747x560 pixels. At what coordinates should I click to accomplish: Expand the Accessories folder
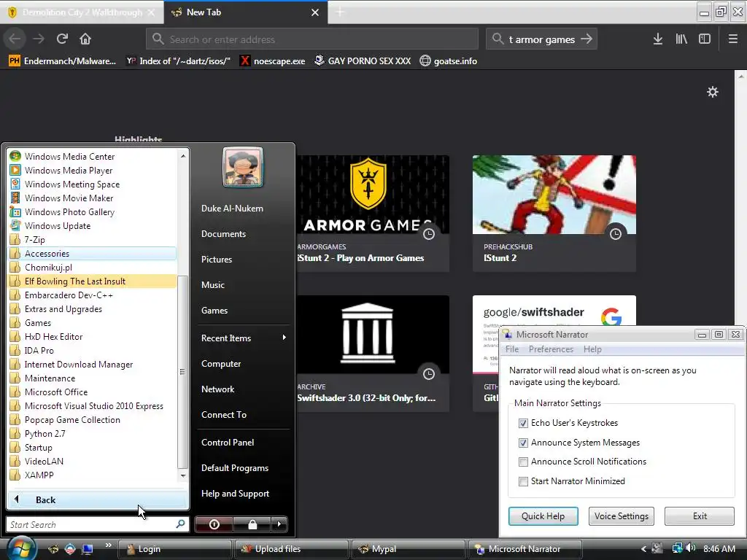[93, 253]
